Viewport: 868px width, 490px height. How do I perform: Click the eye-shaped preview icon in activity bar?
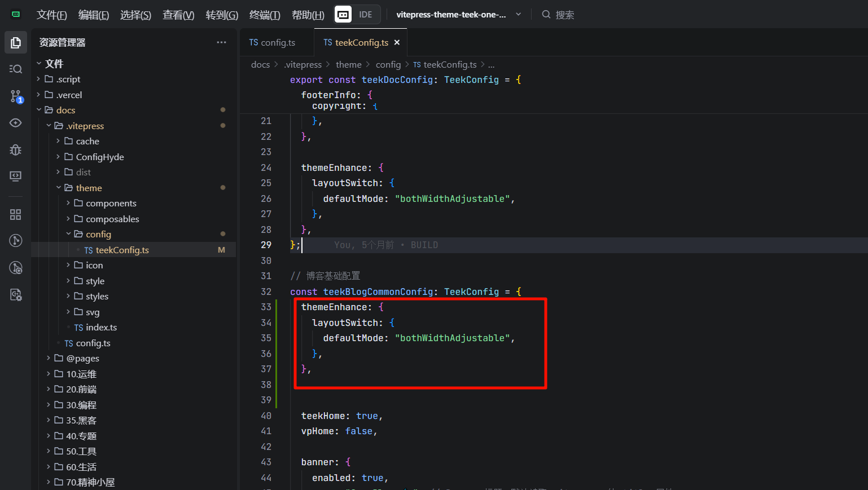16,123
